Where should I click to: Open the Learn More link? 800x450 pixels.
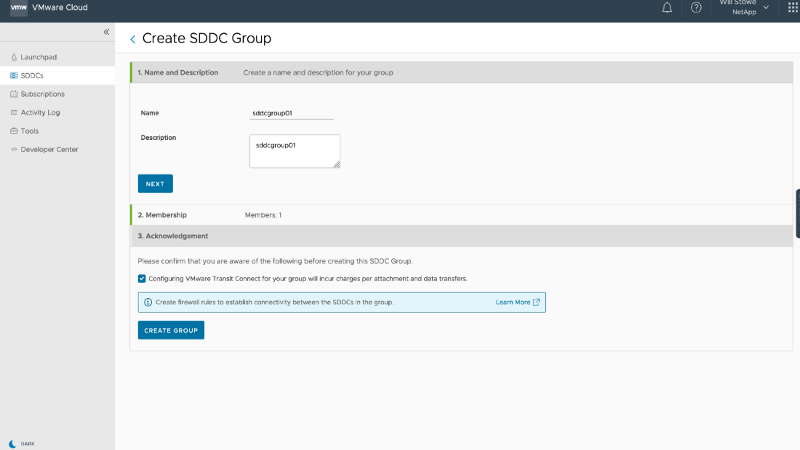click(x=517, y=302)
